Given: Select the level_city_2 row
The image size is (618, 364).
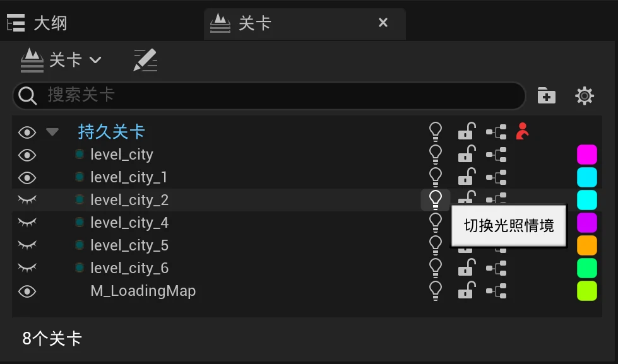Looking at the screenshot, I should point(307,200).
